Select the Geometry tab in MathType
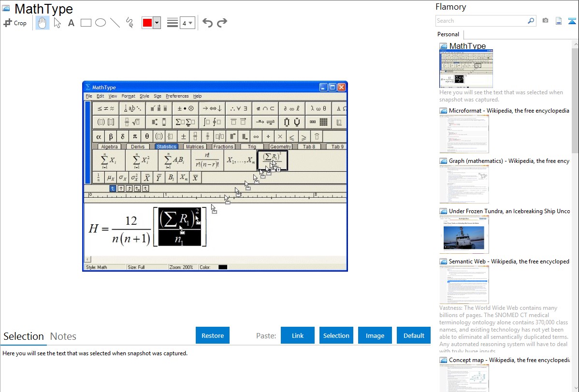Screen dimensions: 579x392 [x=280, y=146]
